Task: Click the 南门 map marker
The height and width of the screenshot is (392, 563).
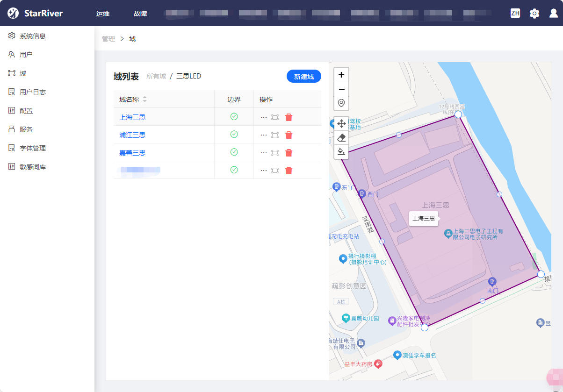Action: click(x=492, y=281)
